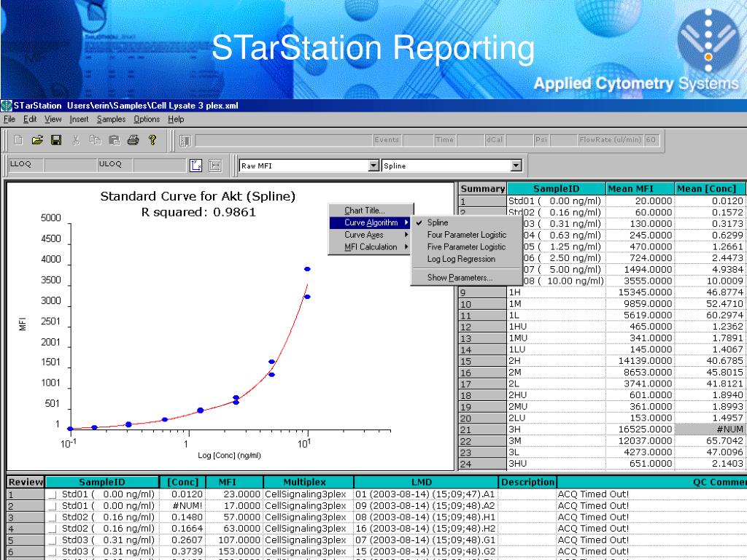The height and width of the screenshot is (560, 747).
Task: Open the File menu
Action: point(9,119)
